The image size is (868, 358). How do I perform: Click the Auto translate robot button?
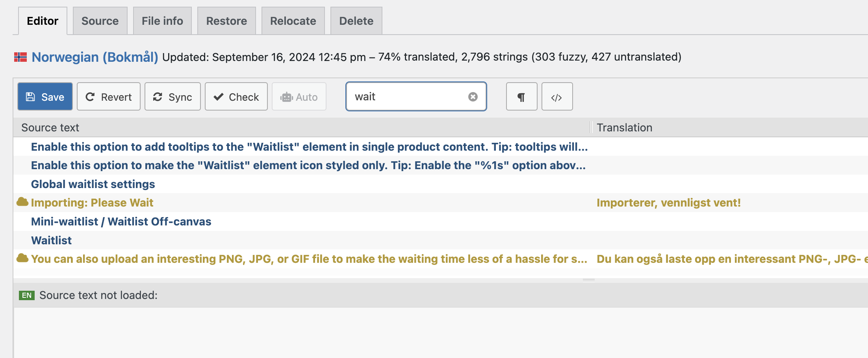coord(299,96)
